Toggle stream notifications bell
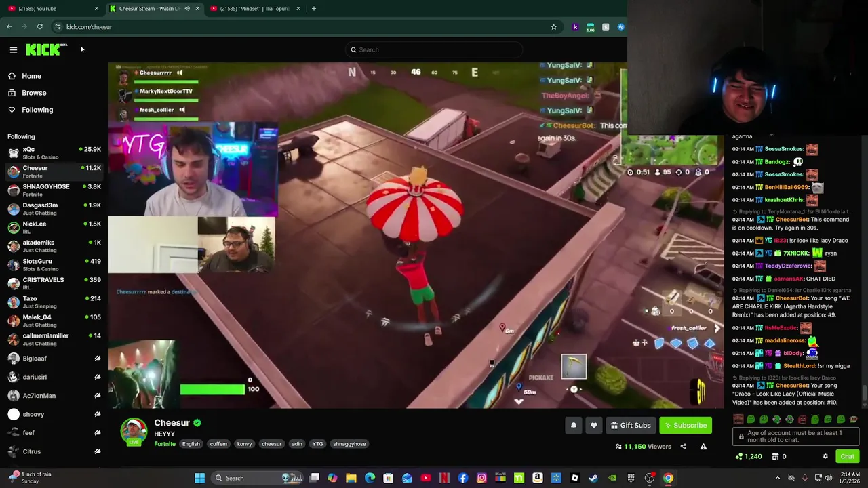The width and height of the screenshot is (868, 488). tap(574, 425)
